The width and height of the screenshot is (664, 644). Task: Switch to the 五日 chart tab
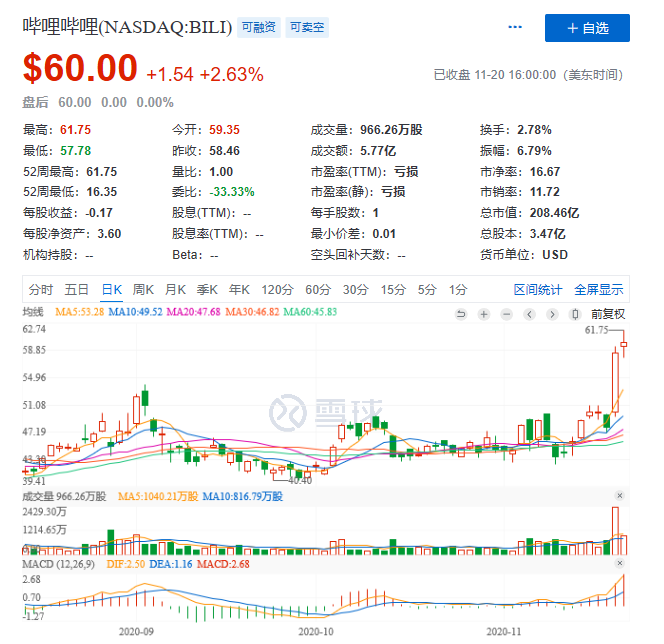[x=77, y=290]
